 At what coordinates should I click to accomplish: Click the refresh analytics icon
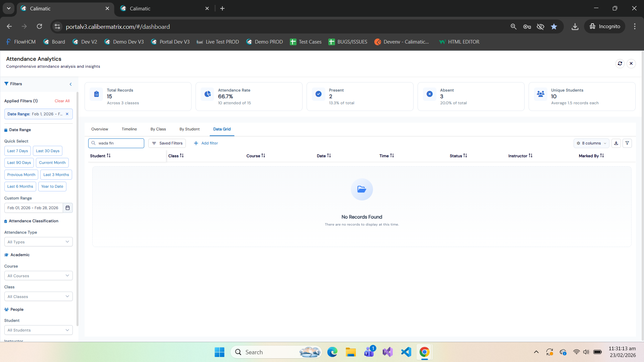tap(620, 63)
